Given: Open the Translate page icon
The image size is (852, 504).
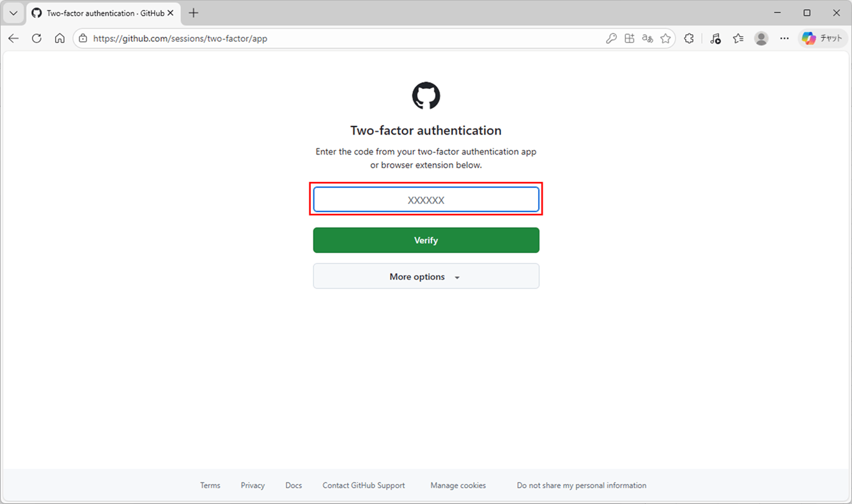Looking at the screenshot, I should 647,38.
